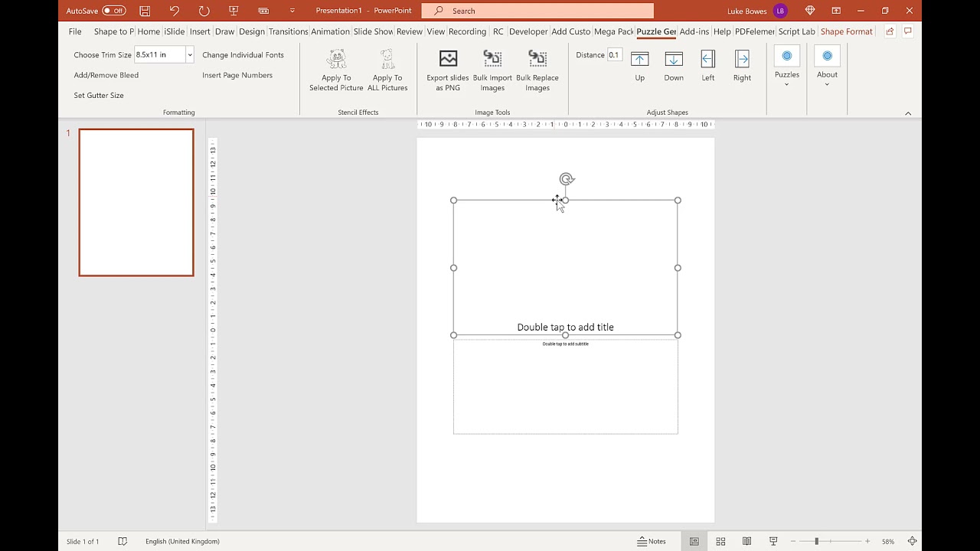Undo the last action

pos(175,11)
